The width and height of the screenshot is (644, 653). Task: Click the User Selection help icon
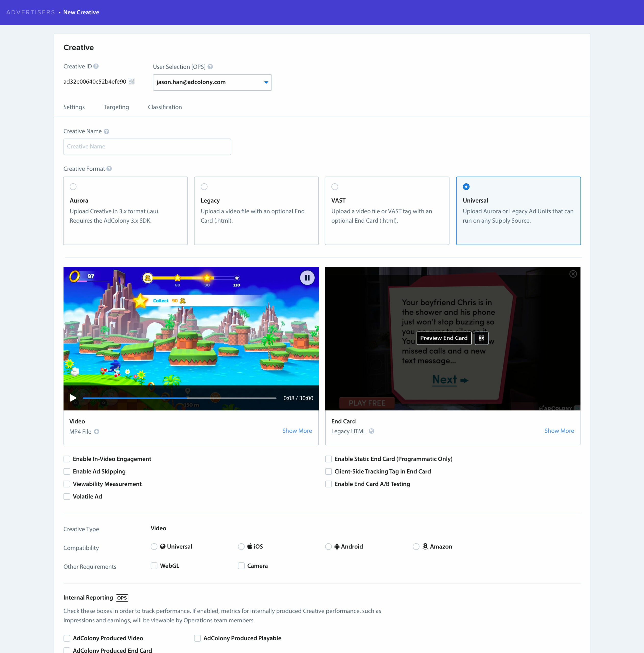coord(210,67)
